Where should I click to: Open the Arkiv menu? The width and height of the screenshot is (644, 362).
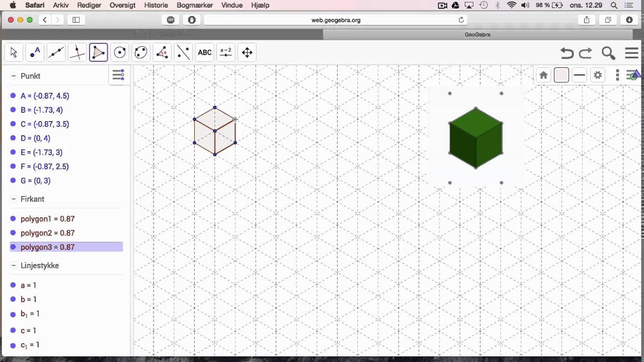pyautogui.click(x=60, y=5)
